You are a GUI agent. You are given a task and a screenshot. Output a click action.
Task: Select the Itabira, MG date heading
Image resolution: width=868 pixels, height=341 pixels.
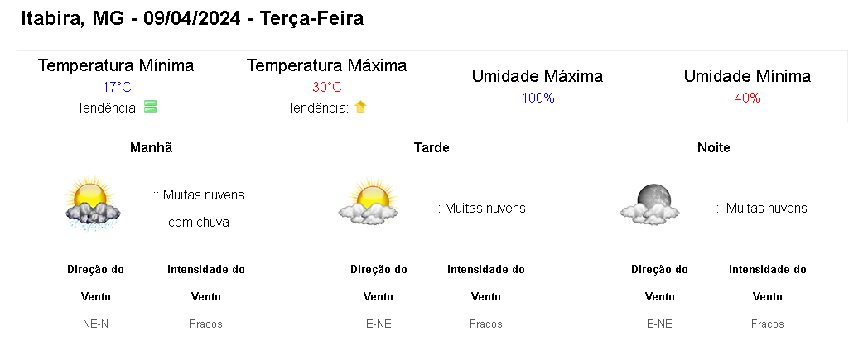[192, 18]
